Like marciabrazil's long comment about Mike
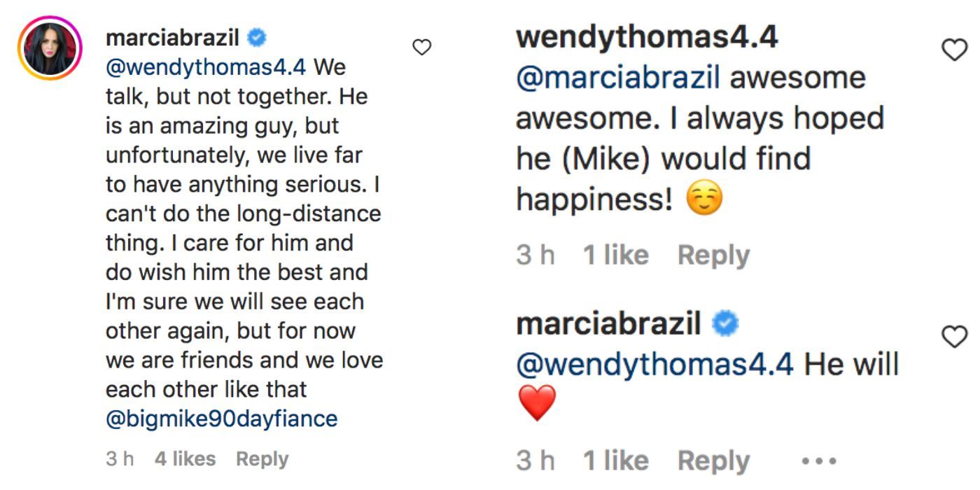The image size is (980, 490). tap(421, 48)
